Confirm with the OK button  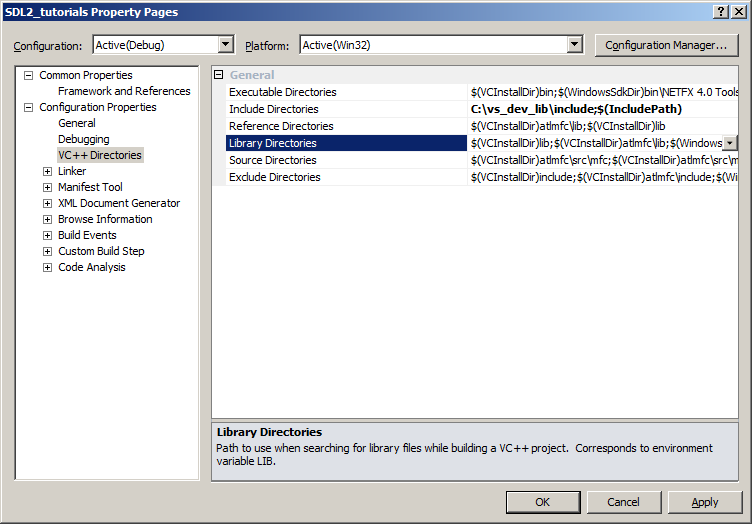pyautogui.click(x=543, y=502)
